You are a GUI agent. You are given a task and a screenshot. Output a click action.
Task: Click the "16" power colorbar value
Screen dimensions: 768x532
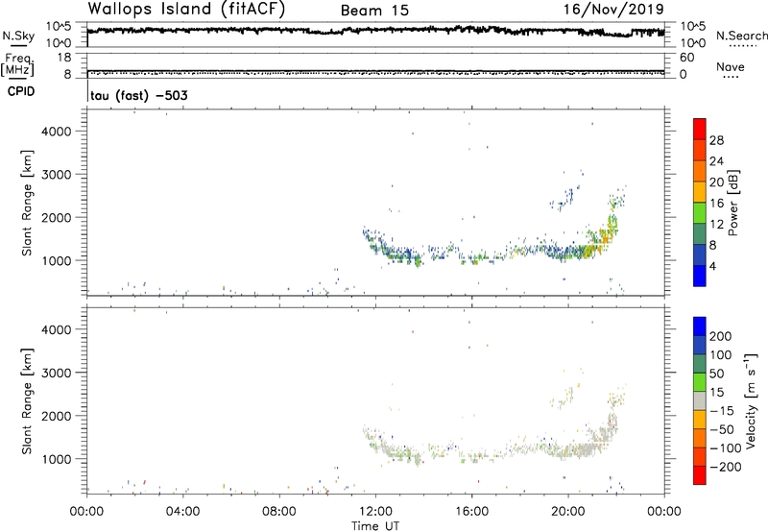click(716, 204)
